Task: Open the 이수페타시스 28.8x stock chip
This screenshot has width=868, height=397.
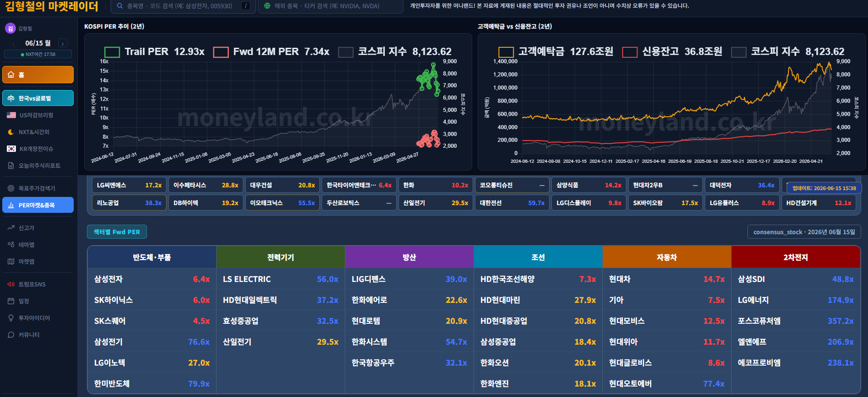Action: 206,185
